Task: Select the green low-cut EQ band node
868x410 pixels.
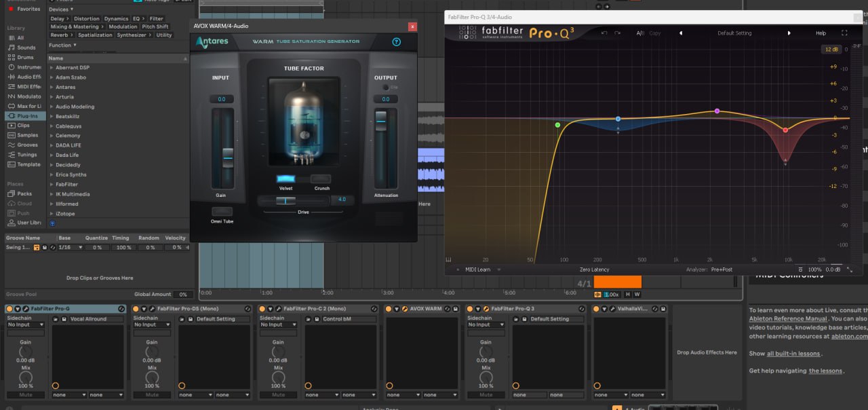Action: 557,125
